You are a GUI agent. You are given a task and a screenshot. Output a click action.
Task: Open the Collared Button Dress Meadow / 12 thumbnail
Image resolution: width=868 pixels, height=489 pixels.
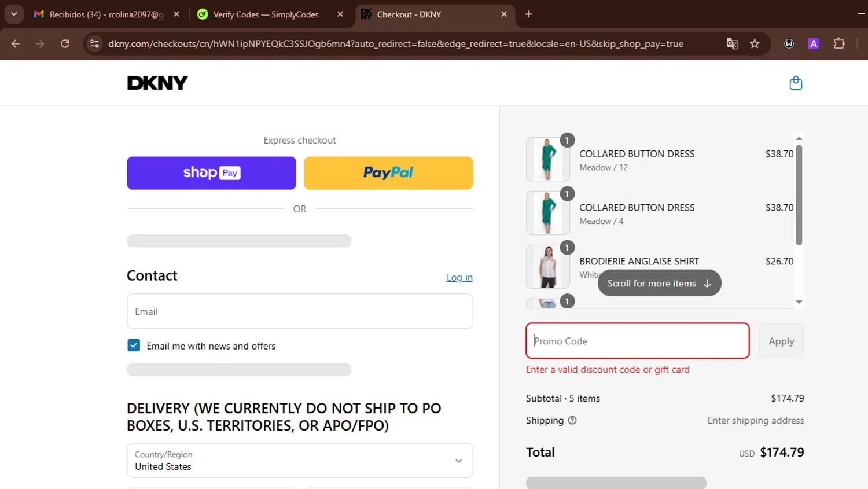(548, 159)
